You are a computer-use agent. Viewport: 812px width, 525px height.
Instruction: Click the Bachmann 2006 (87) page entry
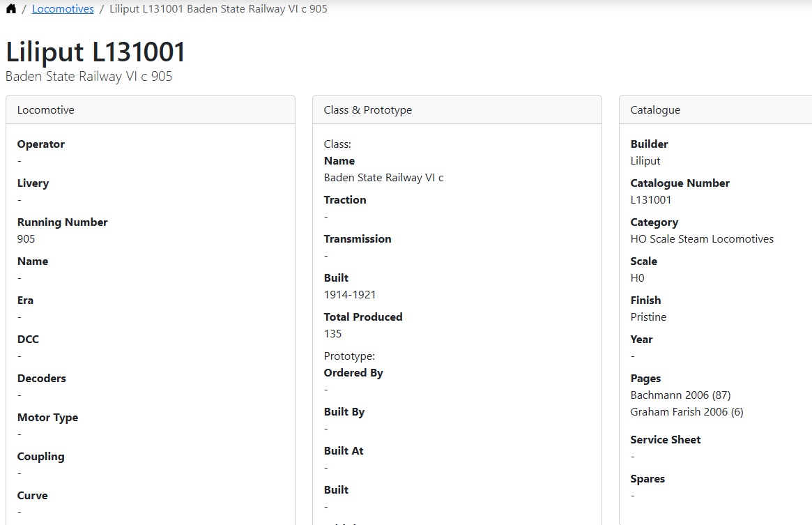tap(680, 395)
